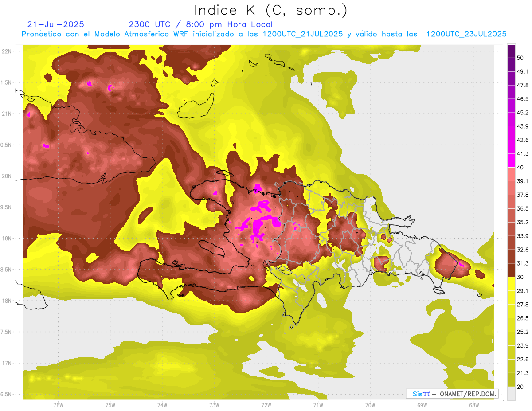
Task: Pick the olive swatch between 20 and 21.3
Action: click(x=511, y=380)
